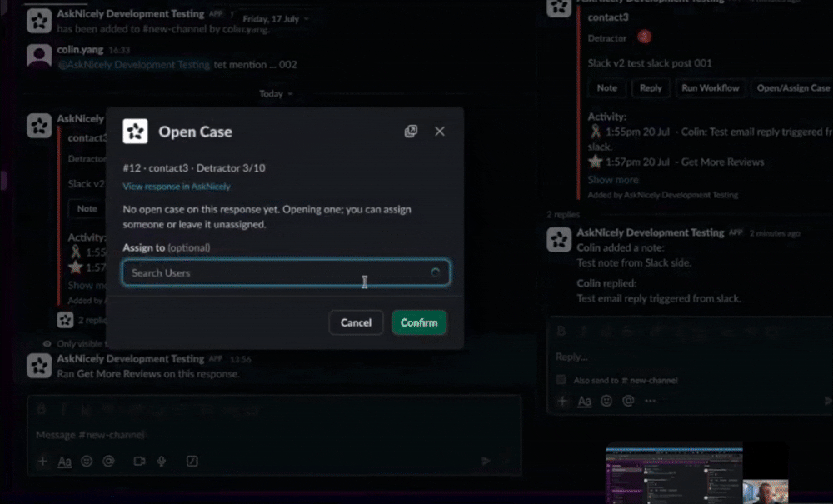Open the 2 replies thread in channel
Image resolution: width=833 pixels, height=504 pixels.
[92, 320]
